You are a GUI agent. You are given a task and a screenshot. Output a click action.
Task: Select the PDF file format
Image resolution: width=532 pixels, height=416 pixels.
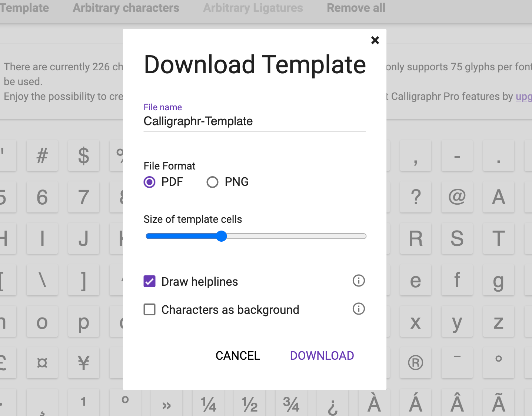pyautogui.click(x=150, y=182)
